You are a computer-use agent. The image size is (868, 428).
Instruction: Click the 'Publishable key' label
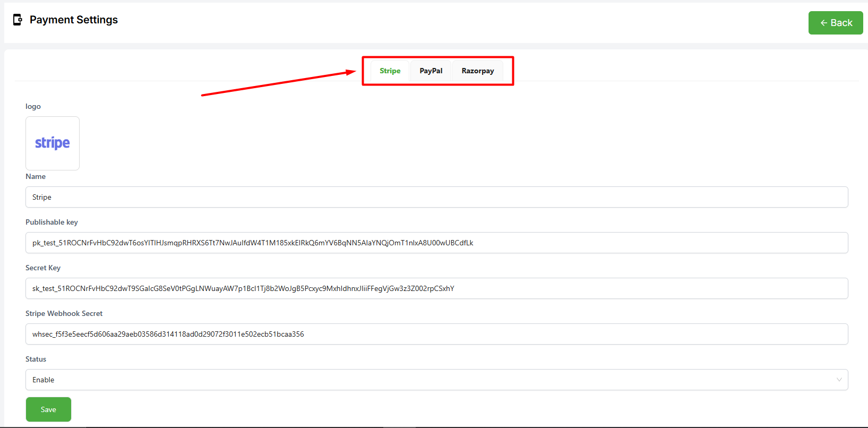(51, 222)
